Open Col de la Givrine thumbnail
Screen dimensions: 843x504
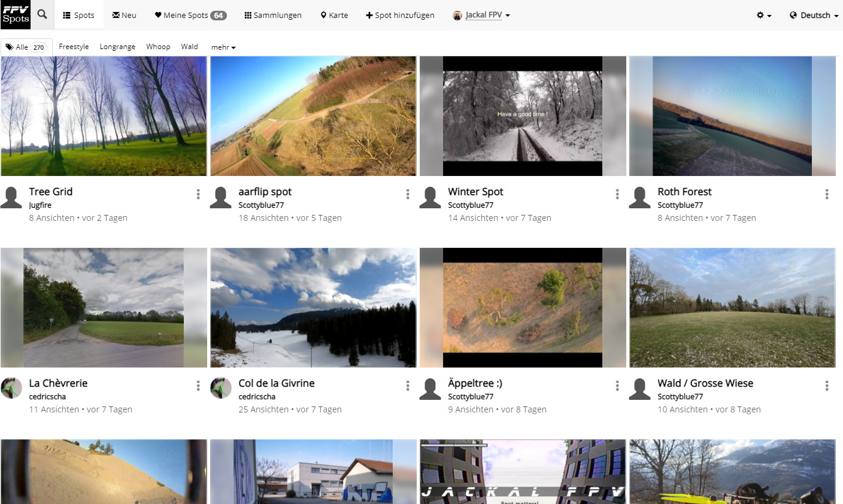[x=313, y=308]
